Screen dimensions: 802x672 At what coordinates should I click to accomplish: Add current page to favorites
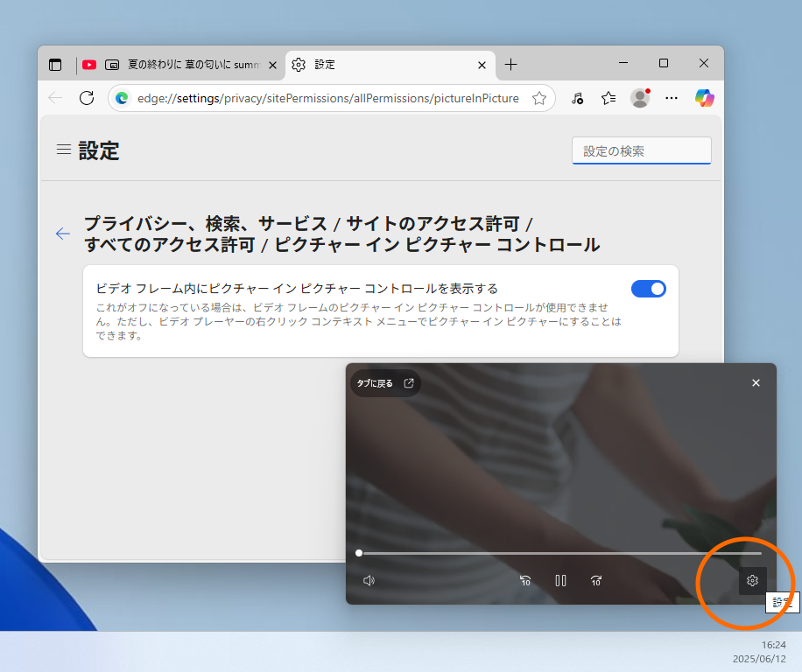tap(539, 97)
